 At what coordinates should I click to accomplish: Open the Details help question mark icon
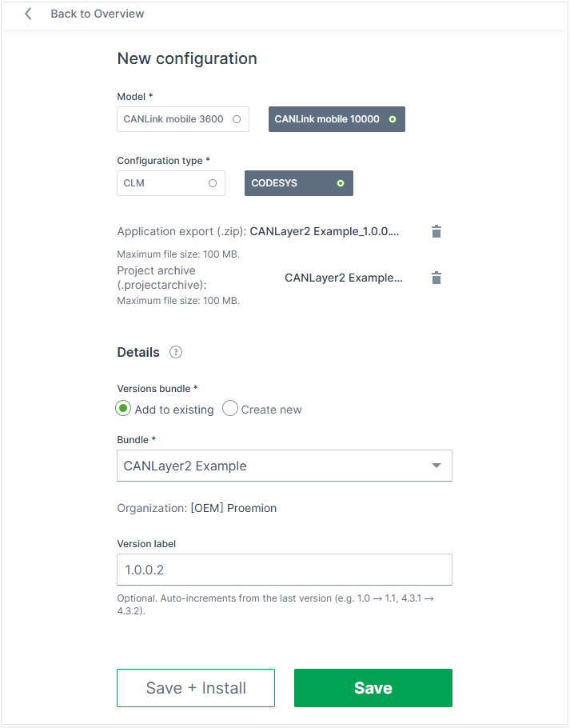pos(176,352)
